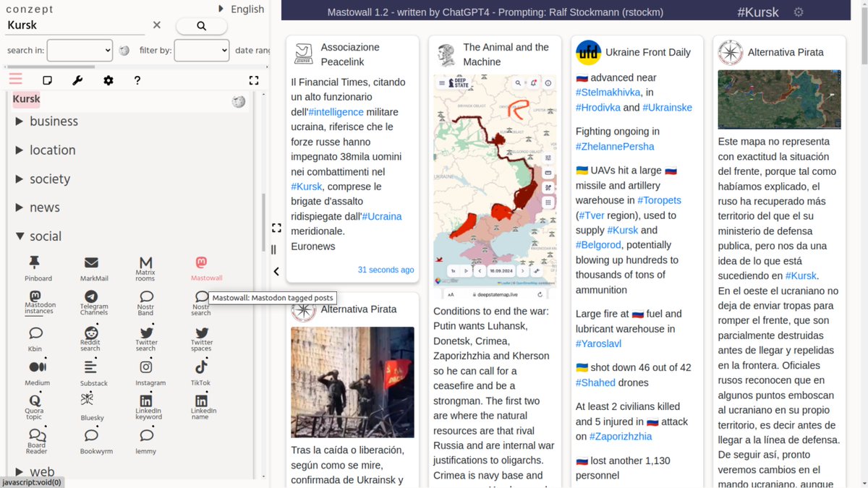Viewport: 868px width, 488px height.
Task: Open the gear settings icon in sidebar toolbar
Action: pos(109,80)
